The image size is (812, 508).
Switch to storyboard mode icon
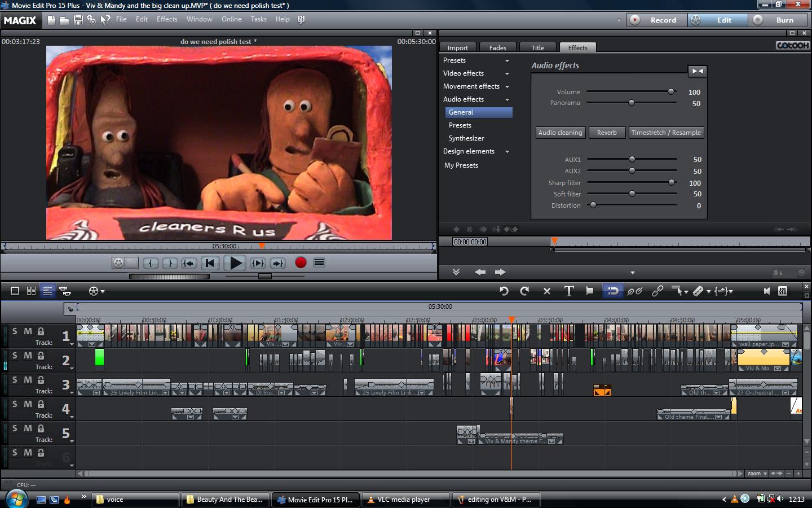tap(15, 291)
